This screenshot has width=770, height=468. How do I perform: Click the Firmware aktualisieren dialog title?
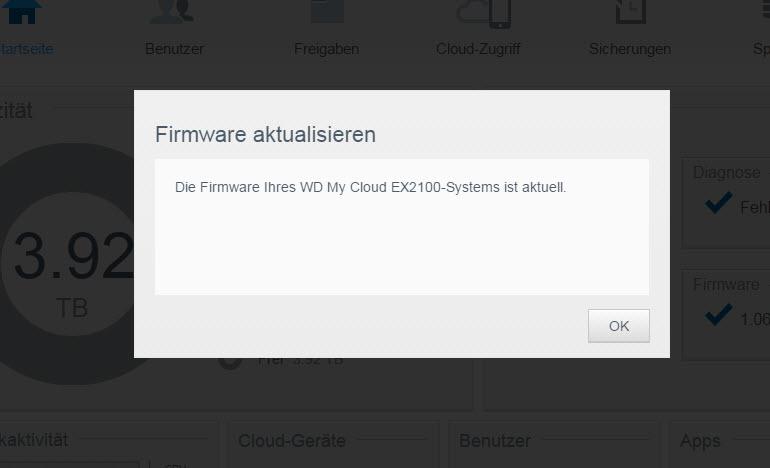(x=265, y=135)
